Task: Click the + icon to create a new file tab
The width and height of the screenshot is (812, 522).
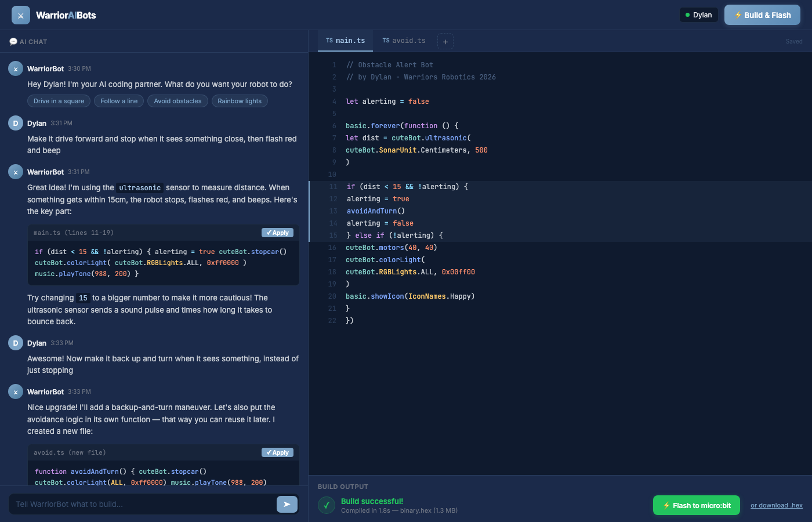Action: tap(445, 41)
